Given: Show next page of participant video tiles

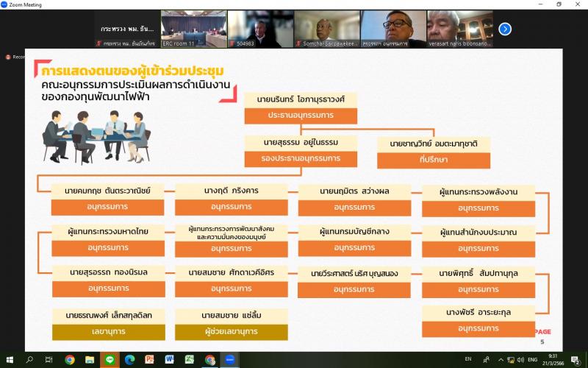Looking at the screenshot, I should (505, 29).
